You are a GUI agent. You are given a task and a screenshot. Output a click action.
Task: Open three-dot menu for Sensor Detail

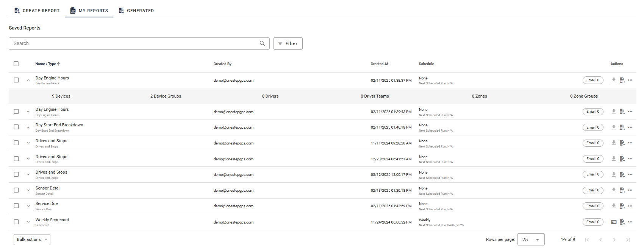630,190
